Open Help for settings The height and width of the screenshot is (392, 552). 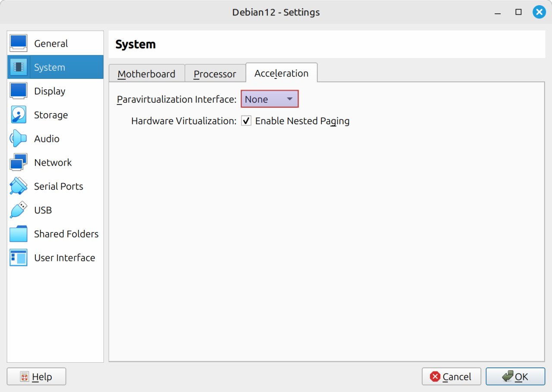[36, 376]
